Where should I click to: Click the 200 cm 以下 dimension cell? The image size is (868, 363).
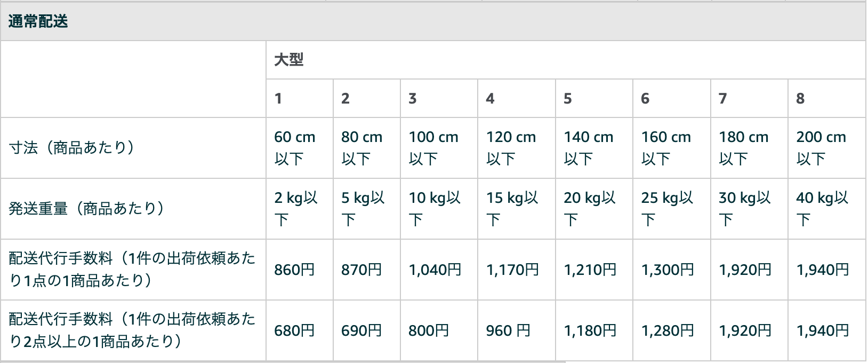pos(821,148)
